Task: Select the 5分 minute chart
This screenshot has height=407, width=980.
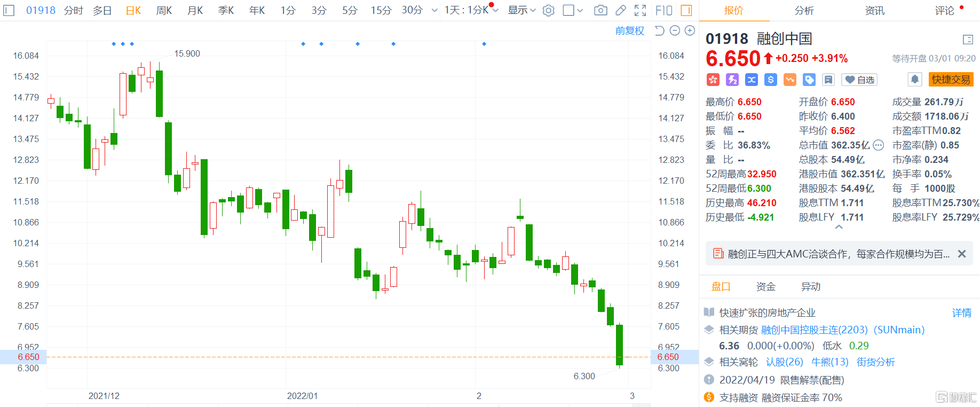Action: [350, 10]
